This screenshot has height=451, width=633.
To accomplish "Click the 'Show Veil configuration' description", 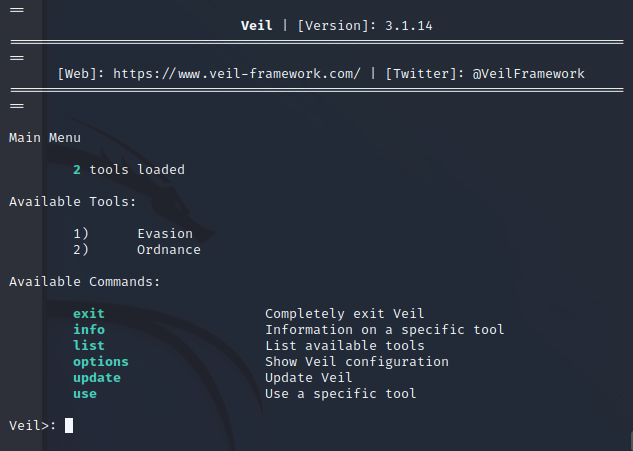I will (357, 361).
